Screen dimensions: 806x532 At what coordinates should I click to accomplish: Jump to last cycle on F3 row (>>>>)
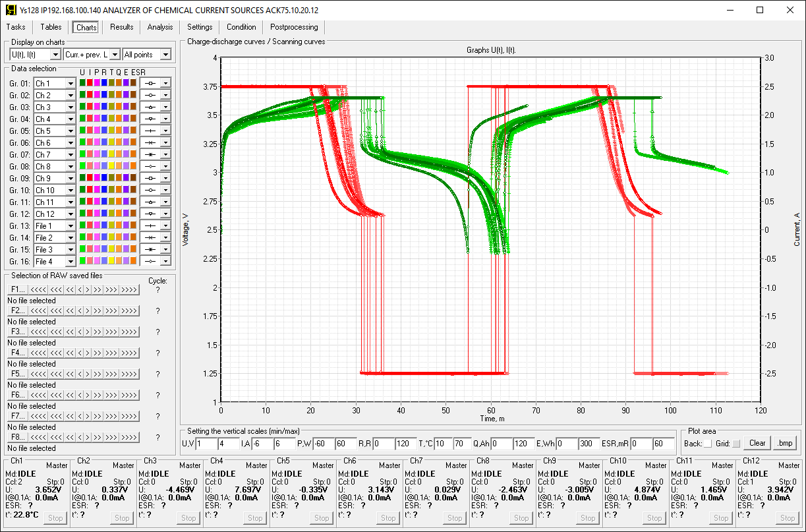click(x=129, y=332)
